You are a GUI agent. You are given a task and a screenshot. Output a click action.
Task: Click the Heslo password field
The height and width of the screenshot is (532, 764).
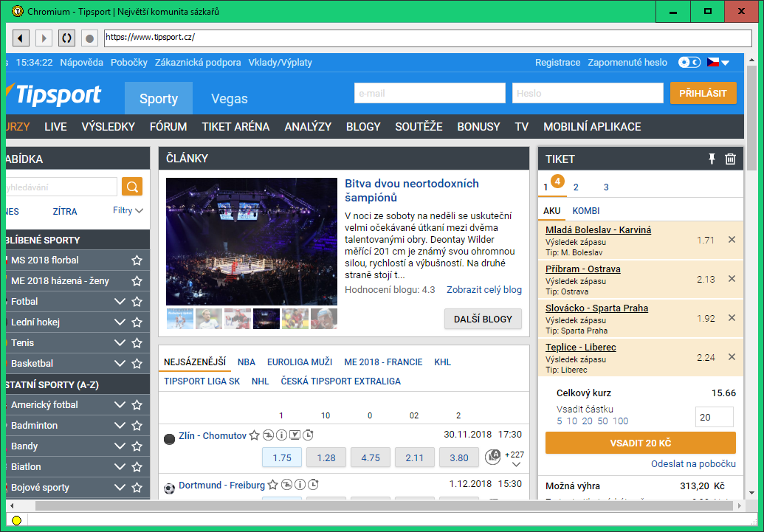click(588, 93)
